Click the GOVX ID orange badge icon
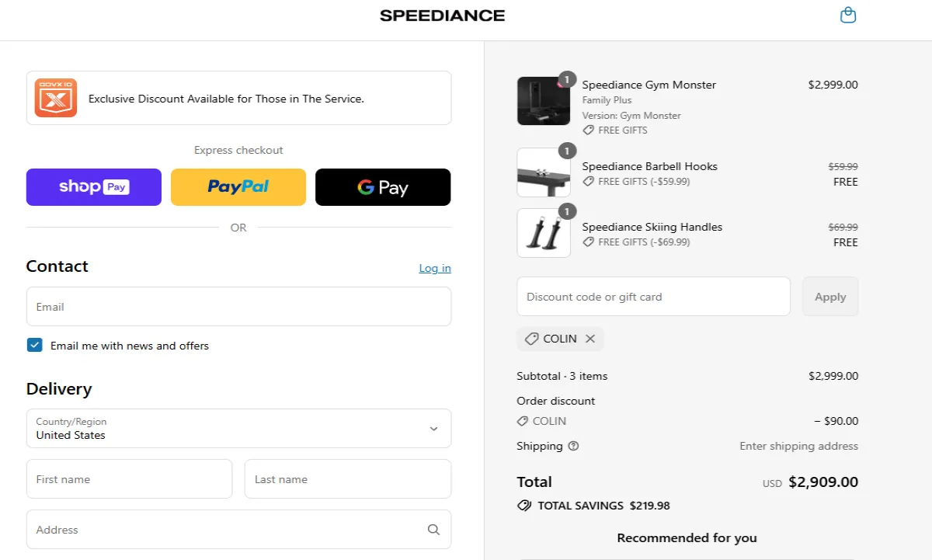The width and height of the screenshot is (932, 560). (56, 98)
